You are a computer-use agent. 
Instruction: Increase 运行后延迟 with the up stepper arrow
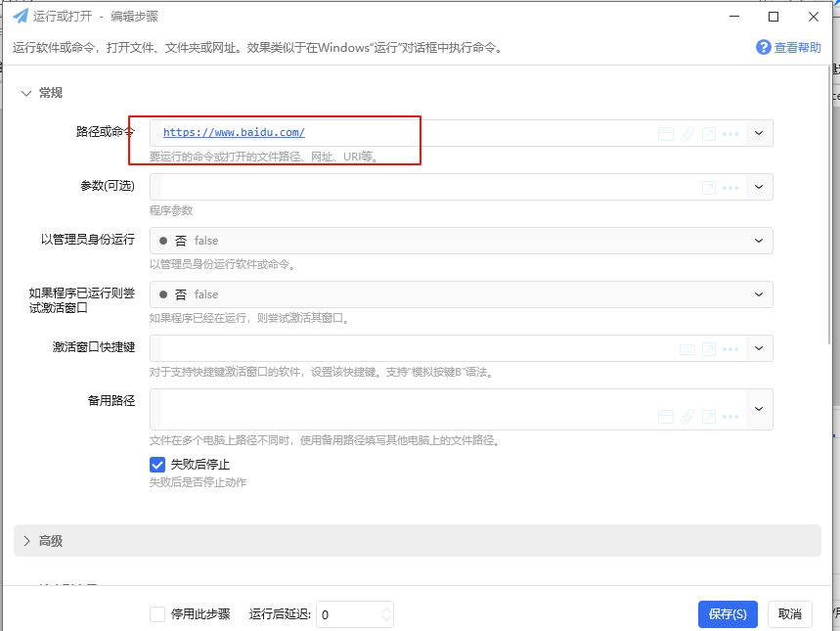386,610
